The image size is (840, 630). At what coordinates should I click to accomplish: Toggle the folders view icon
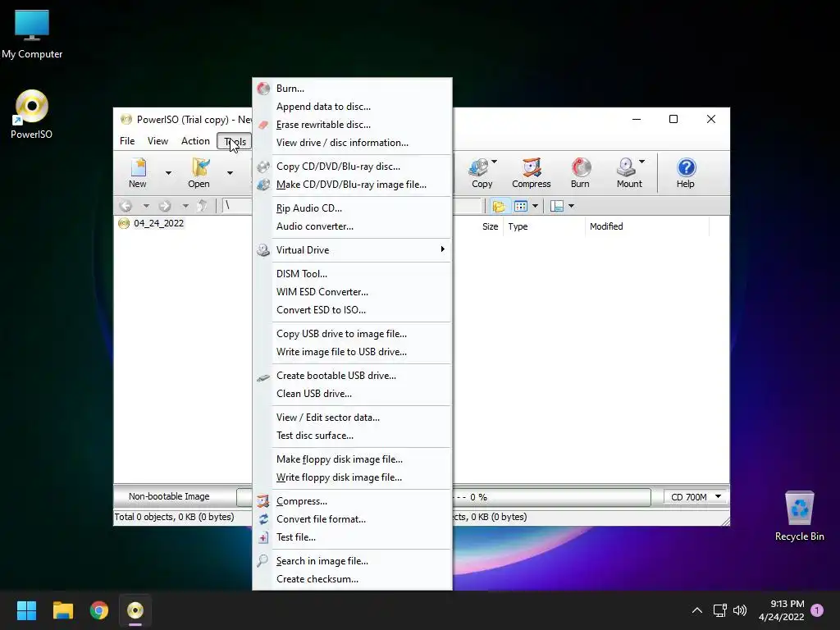[x=499, y=206]
